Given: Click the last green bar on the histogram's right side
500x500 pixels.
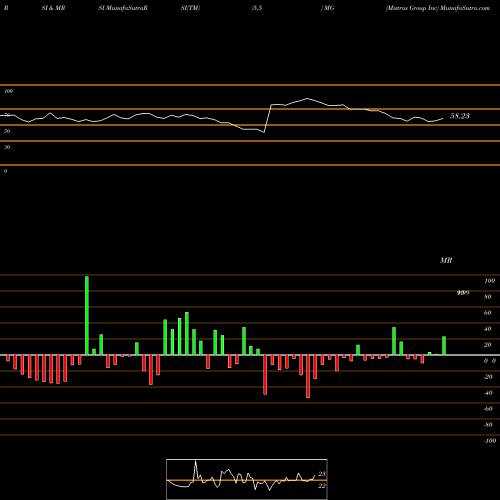Looking at the screenshot, I should click(x=444, y=346).
